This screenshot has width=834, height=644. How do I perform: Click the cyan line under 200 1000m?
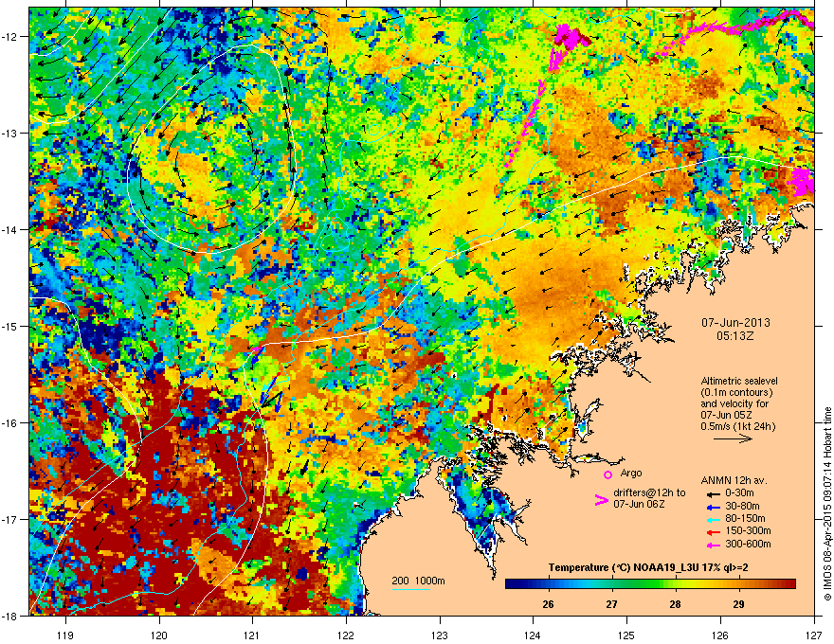[x=411, y=589]
